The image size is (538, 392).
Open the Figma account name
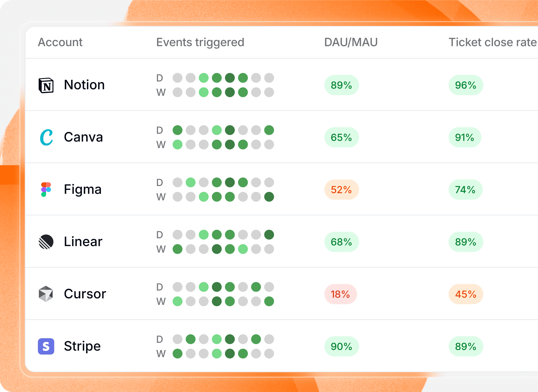pos(83,190)
